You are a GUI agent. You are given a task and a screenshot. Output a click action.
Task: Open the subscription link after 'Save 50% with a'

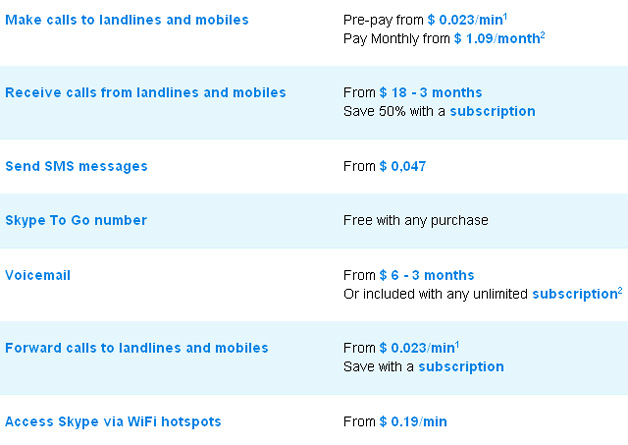492,111
